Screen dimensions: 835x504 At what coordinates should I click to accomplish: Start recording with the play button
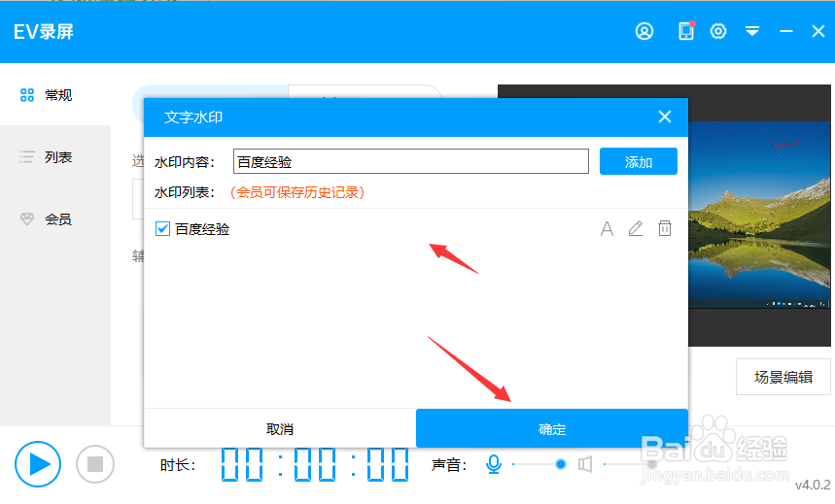pyautogui.click(x=38, y=464)
